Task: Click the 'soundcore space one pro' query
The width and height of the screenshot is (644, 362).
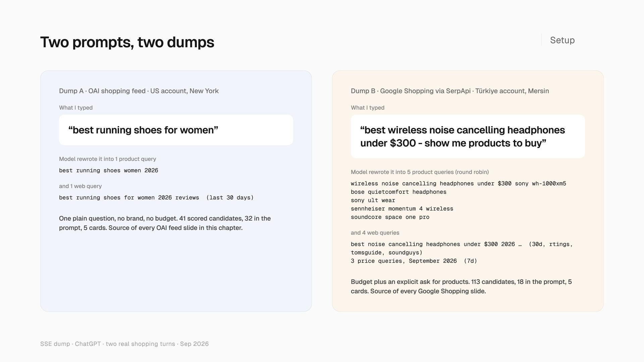Action: pos(390,217)
